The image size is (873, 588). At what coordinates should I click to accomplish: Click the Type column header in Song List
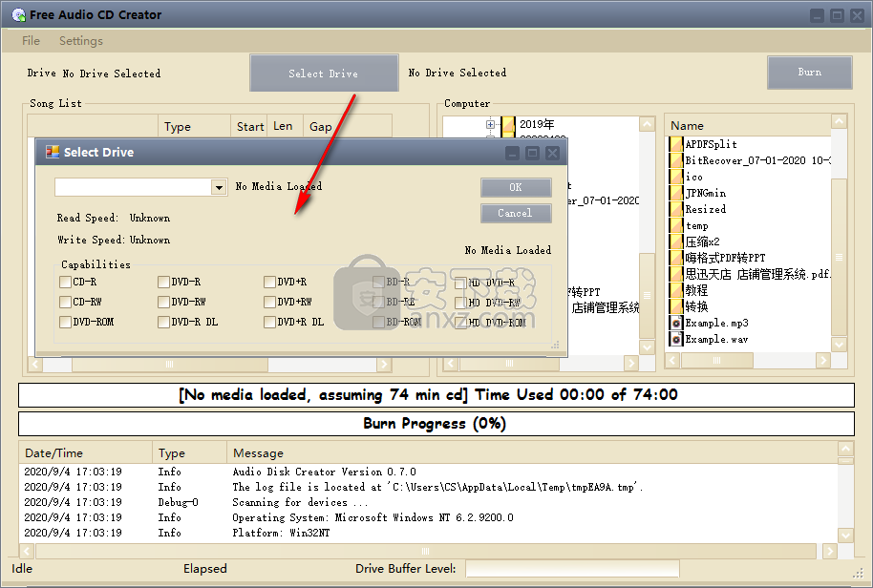194,127
